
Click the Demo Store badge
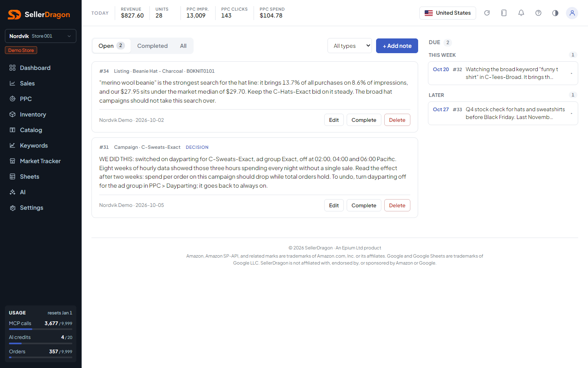(21, 50)
